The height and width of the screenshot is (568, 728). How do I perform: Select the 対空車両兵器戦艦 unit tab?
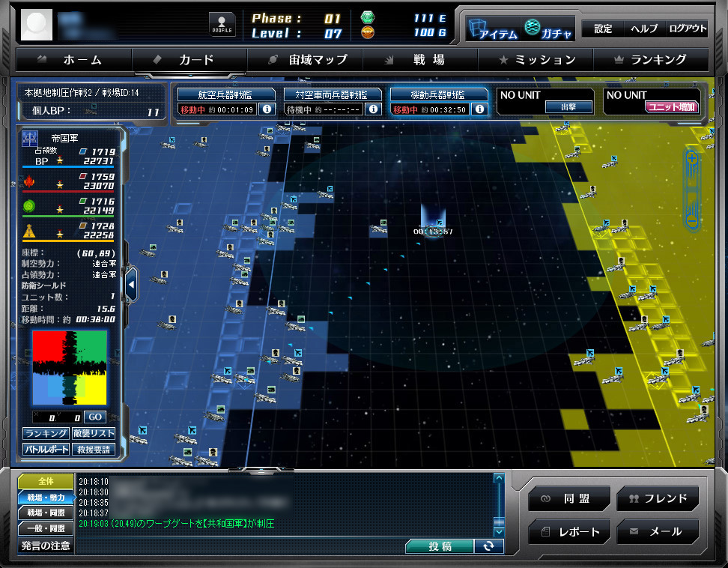coord(332,94)
